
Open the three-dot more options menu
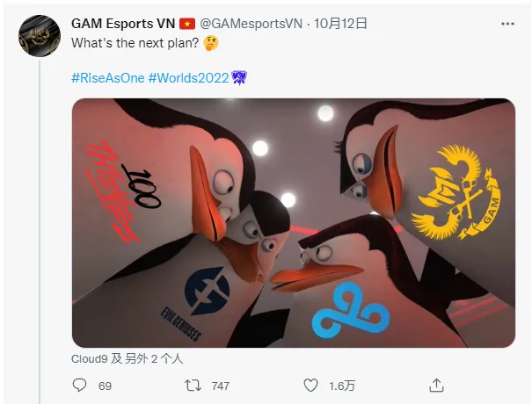tap(507, 24)
